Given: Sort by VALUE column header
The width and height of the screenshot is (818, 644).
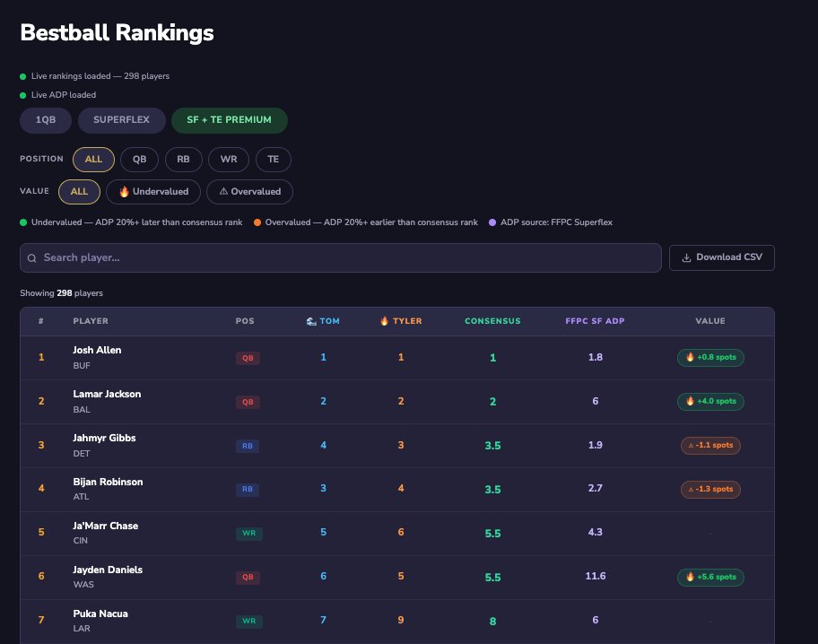Looking at the screenshot, I should 710,321.
